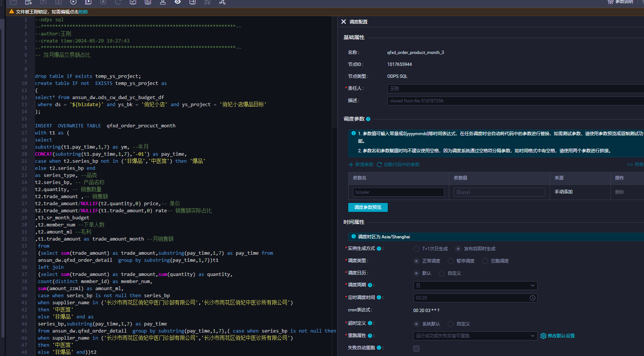The width and height of the screenshot is (644, 356).
Task: Click the eye preview toolbar icon
Action: [178, 2]
